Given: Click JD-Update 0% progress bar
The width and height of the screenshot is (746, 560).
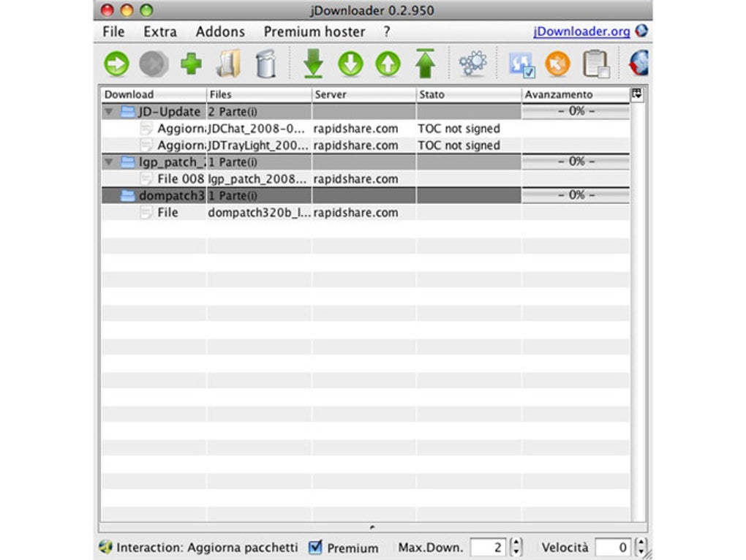Looking at the screenshot, I should pyautogui.click(x=576, y=111).
